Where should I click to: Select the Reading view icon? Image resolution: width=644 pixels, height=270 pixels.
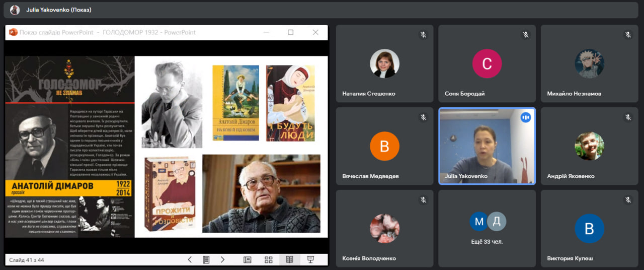pyautogui.click(x=289, y=259)
